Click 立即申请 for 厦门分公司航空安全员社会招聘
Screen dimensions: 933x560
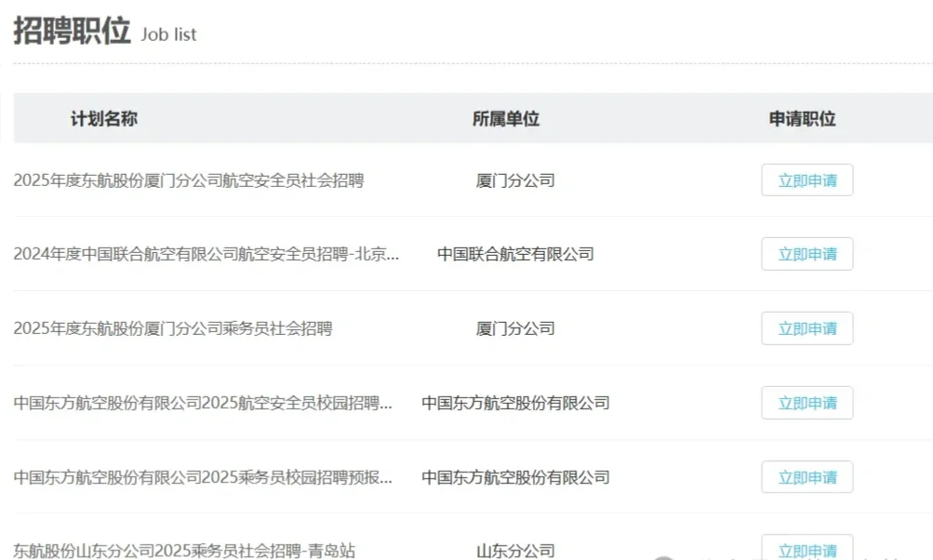point(806,180)
